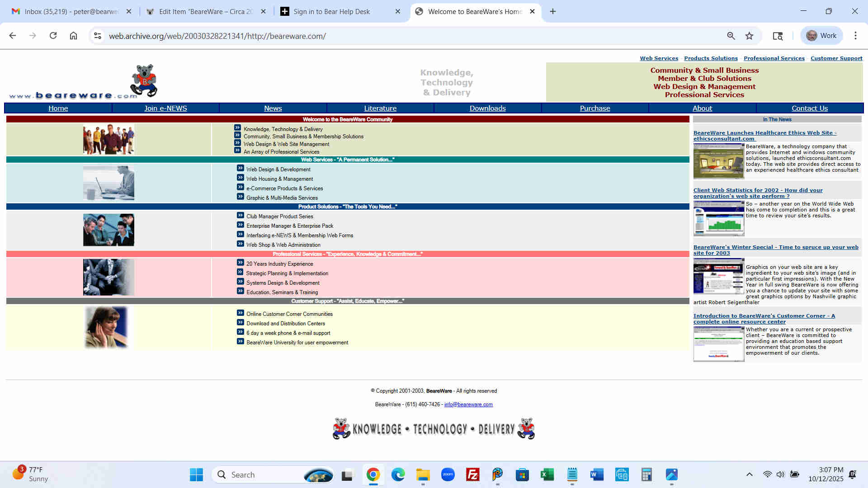Viewport: 868px width, 488px height.
Task: Open Word from the taskbar
Action: click(597, 474)
